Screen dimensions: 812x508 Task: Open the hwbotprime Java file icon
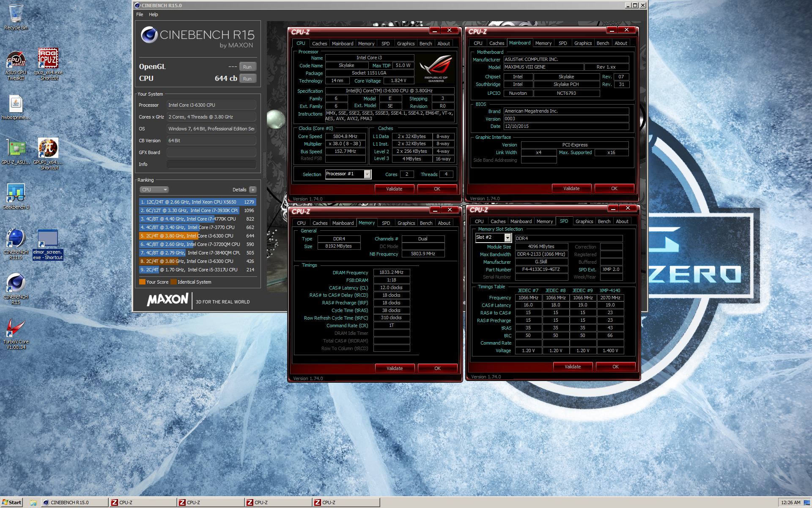tap(16, 108)
